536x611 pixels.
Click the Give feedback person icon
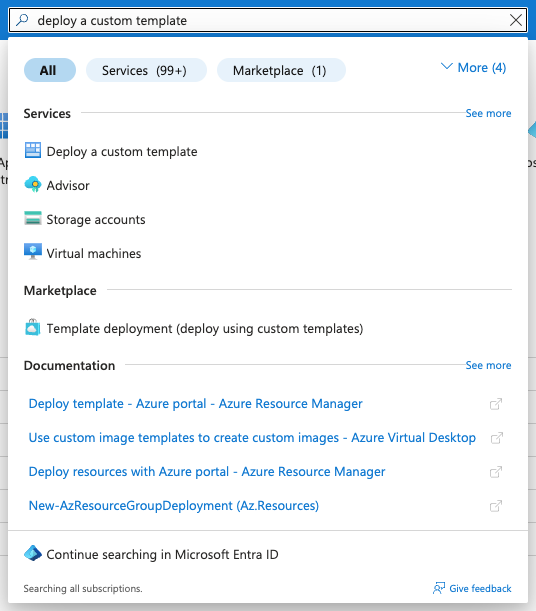coord(439,588)
